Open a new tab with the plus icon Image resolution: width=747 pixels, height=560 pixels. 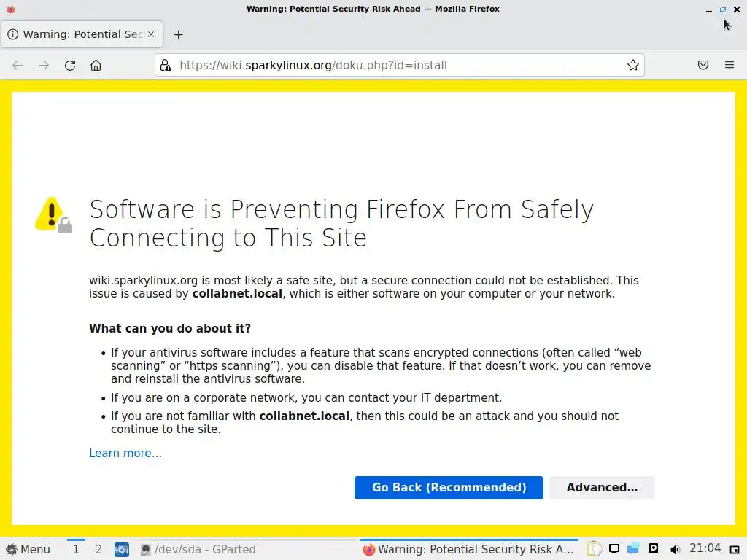pyautogui.click(x=178, y=35)
